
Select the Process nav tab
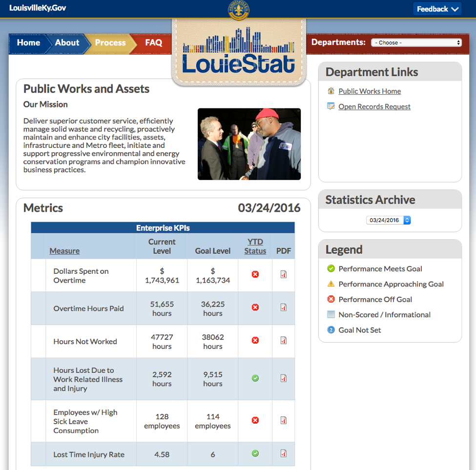110,43
